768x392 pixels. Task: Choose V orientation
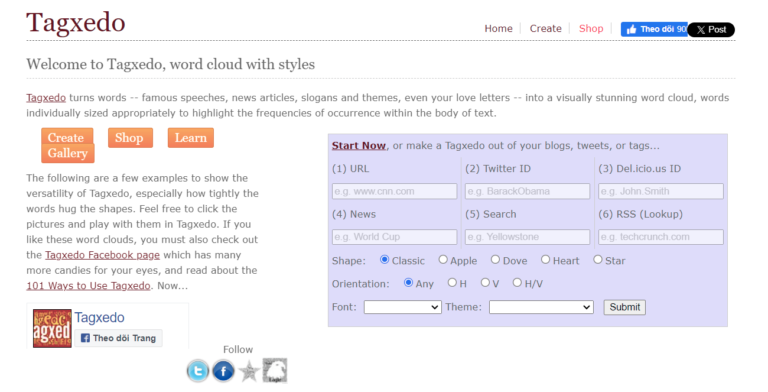485,283
